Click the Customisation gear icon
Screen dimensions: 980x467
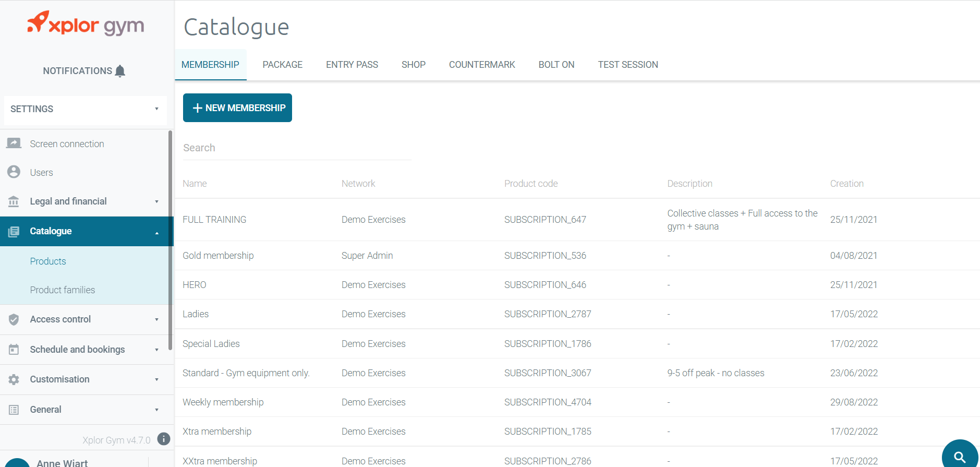[14, 379]
